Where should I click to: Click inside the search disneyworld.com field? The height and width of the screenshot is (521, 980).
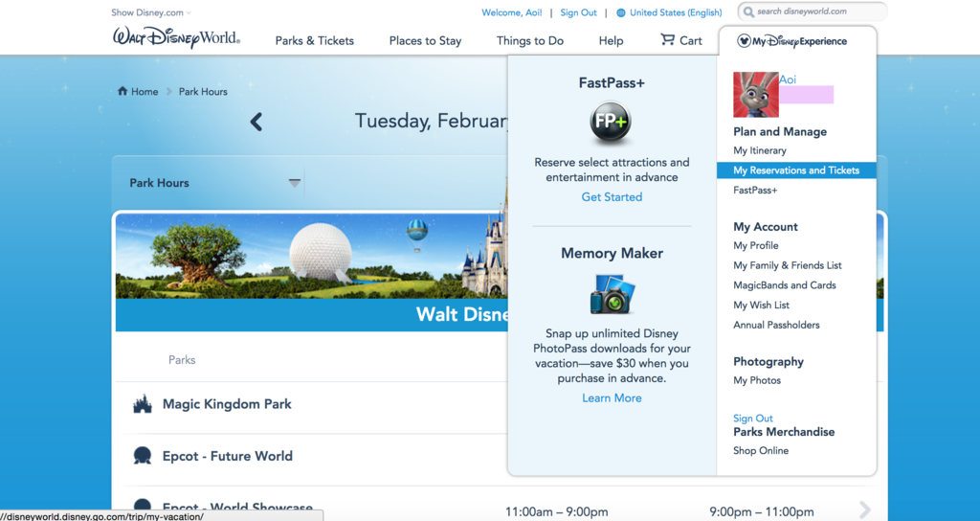tap(813, 11)
